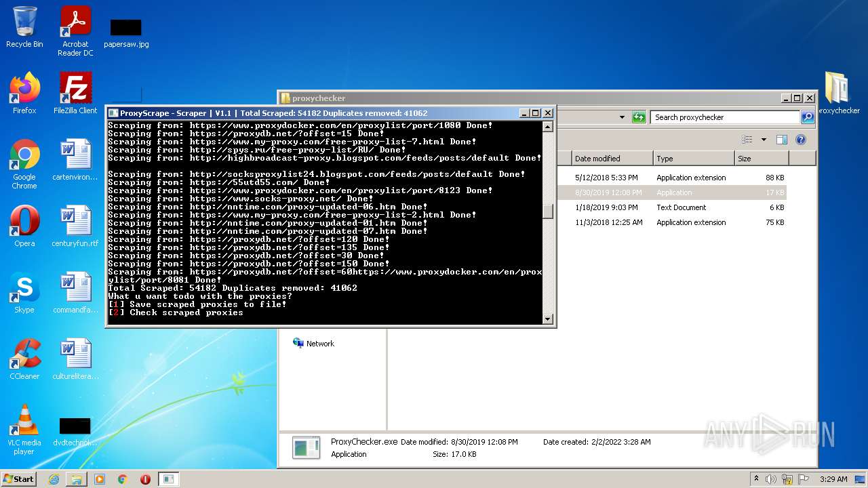Click the Opera taskbar icon
868x488 pixels.
(145, 479)
